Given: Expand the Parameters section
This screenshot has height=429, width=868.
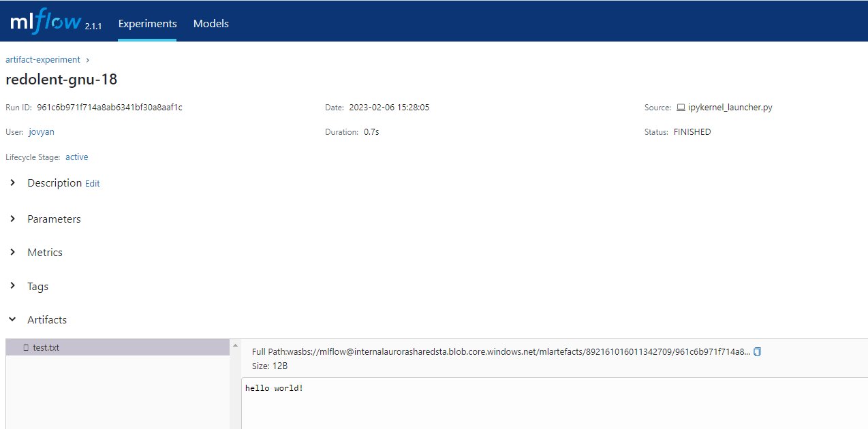Looking at the screenshot, I should [x=13, y=219].
